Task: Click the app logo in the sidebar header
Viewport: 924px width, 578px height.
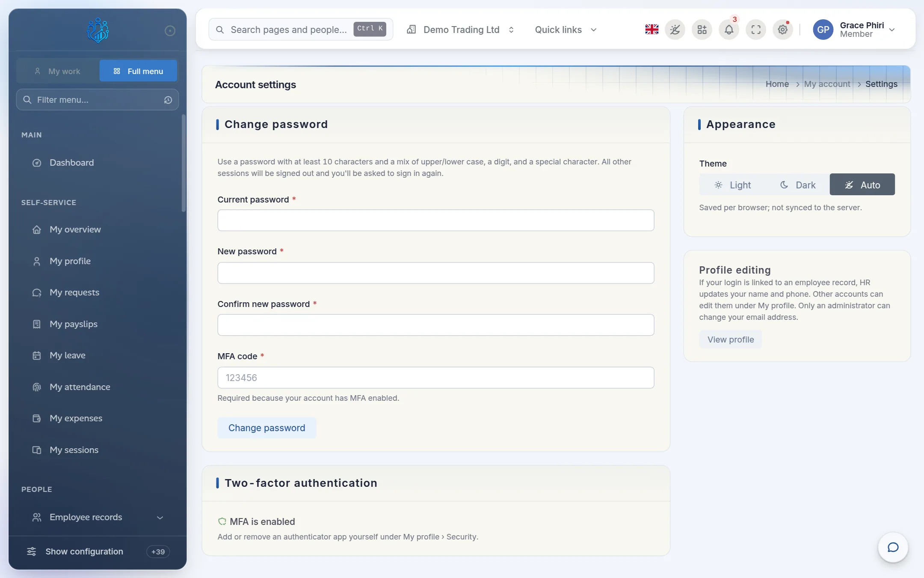Action: [98, 30]
